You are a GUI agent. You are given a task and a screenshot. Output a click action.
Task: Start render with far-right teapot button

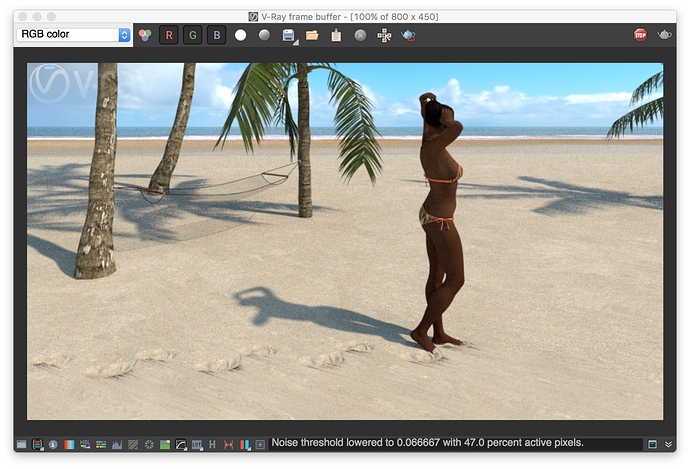(x=665, y=35)
